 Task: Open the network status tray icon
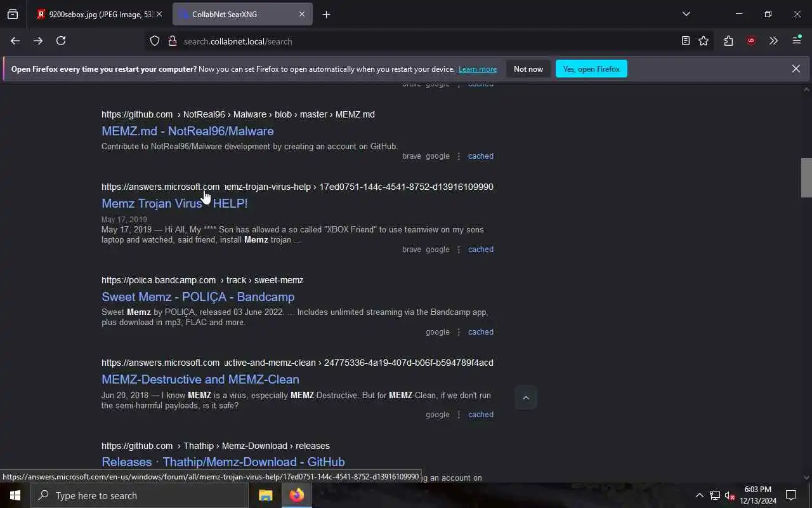tap(714, 495)
